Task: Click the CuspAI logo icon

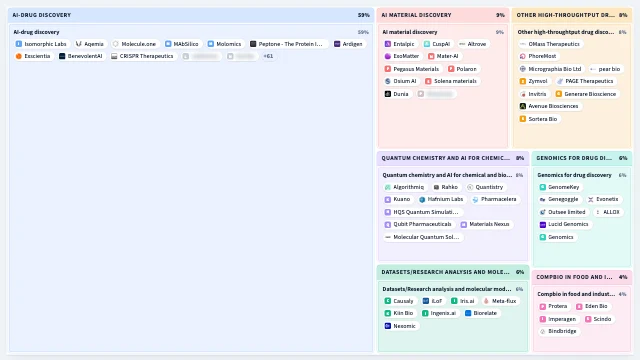Action: [x=427, y=44]
